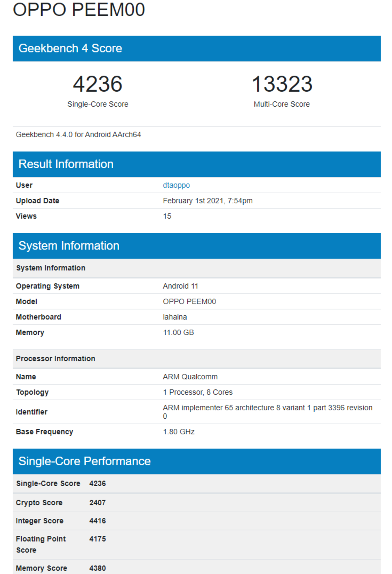Select the Floating Point Score label
This screenshot has width=392, height=574.
pyautogui.click(x=41, y=545)
